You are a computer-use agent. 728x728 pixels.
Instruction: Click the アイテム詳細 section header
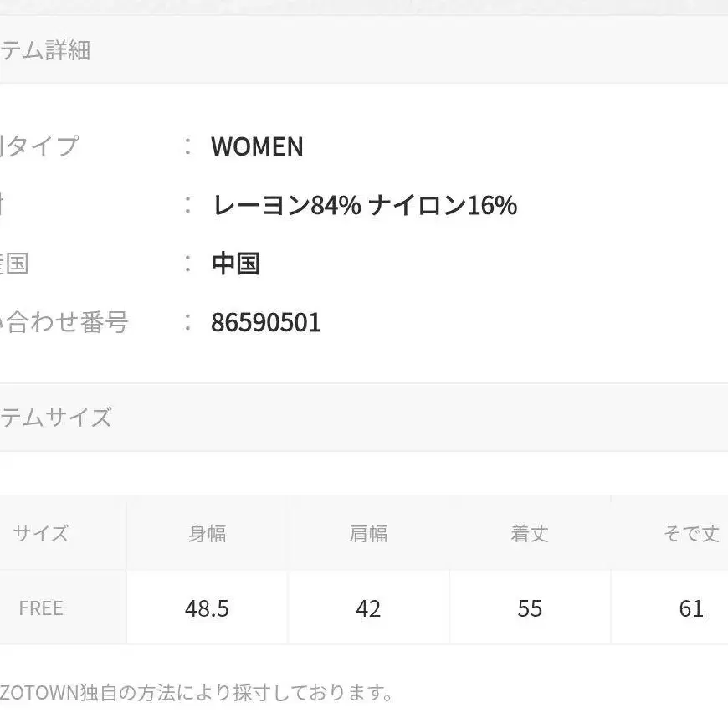46,51
